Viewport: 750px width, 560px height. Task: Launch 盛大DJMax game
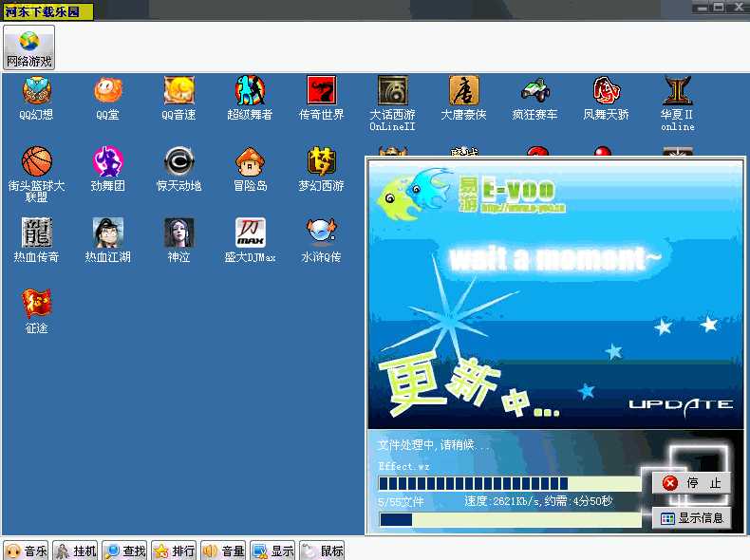pos(250,233)
